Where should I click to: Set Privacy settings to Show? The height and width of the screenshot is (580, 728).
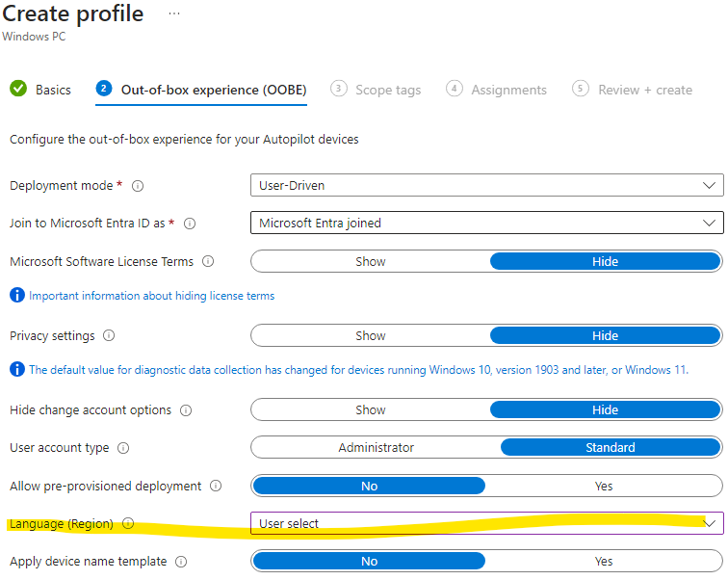371,335
